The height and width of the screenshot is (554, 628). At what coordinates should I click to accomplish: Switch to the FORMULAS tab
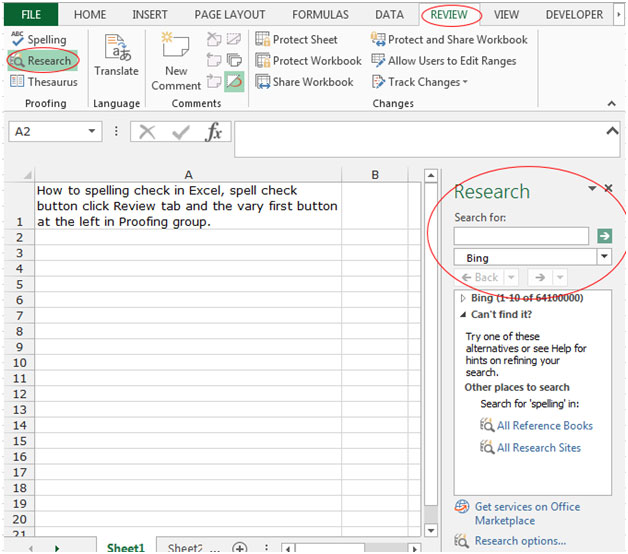coord(320,15)
